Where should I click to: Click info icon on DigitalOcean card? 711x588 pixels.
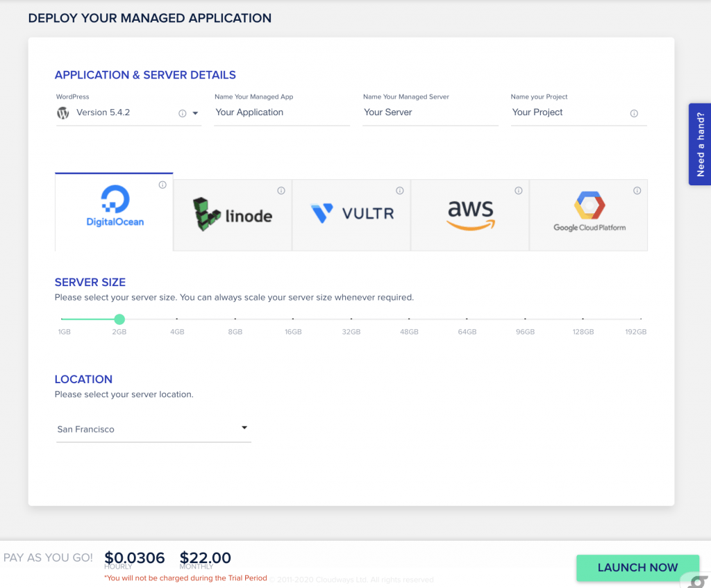tap(162, 185)
